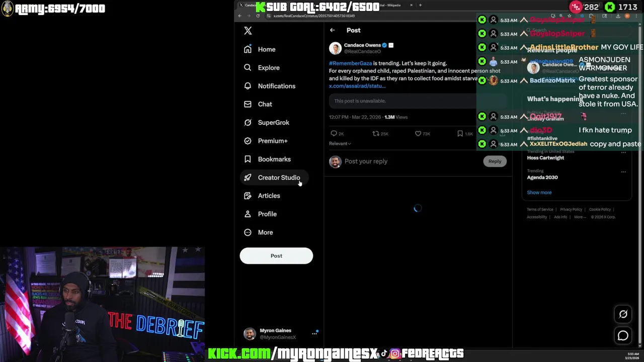
Task: Click the SuperGrok slashed-circle icon
Action: tap(248, 123)
